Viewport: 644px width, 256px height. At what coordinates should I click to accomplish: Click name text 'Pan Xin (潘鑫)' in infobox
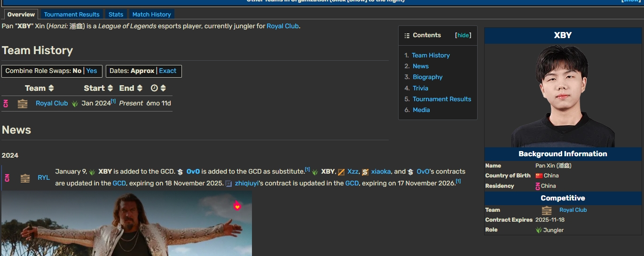(x=553, y=166)
